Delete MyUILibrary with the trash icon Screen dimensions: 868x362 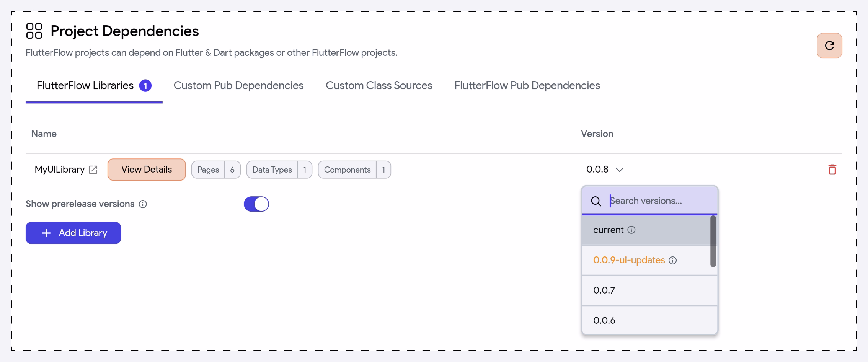click(832, 170)
